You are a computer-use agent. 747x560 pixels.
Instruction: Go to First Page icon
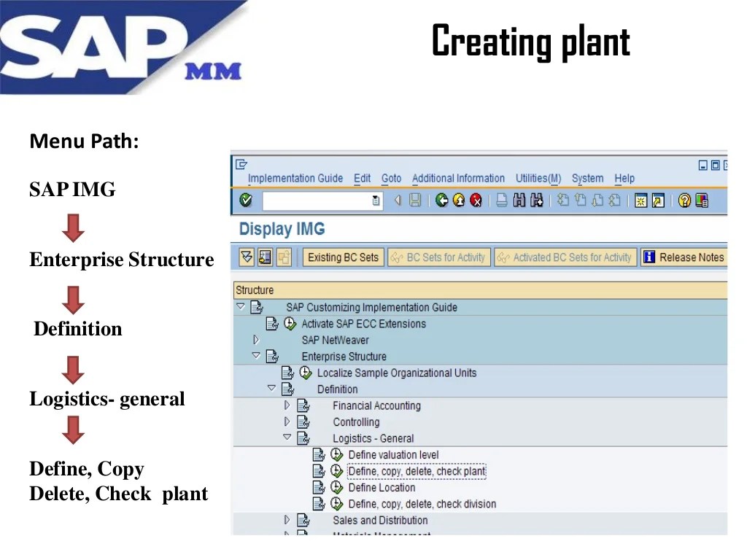(x=563, y=201)
